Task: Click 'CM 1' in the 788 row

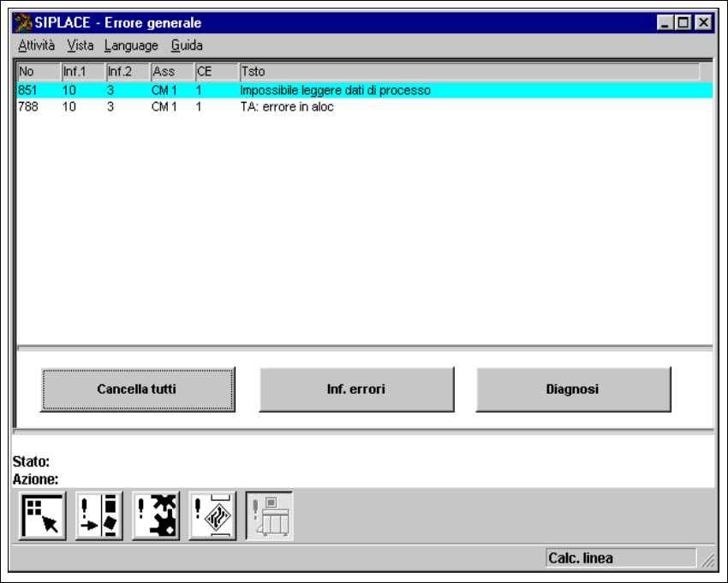Action: pos(164,107)
